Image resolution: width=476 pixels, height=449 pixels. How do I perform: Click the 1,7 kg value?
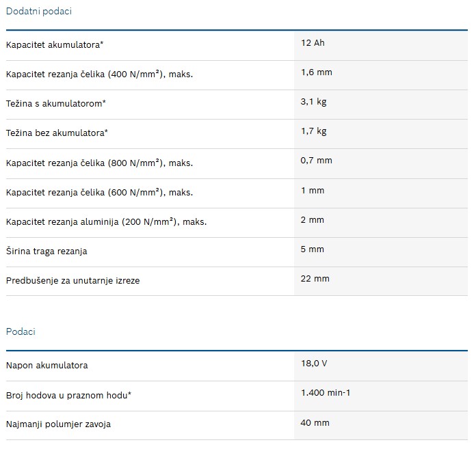pos(314,131)
